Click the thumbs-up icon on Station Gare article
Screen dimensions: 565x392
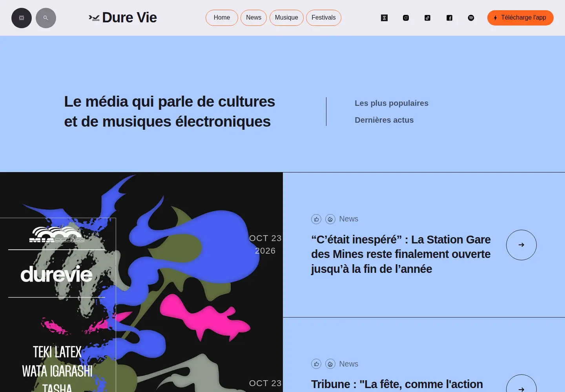pos(316,219)
